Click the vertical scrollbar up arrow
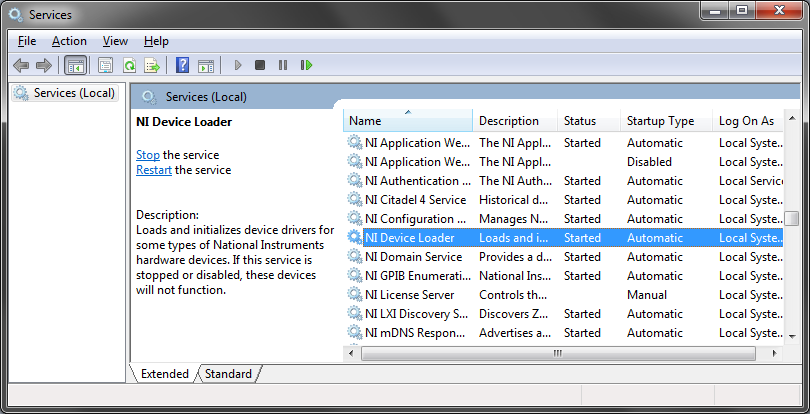This screenshot has height=414, width=810. click(x=791, y=119)
